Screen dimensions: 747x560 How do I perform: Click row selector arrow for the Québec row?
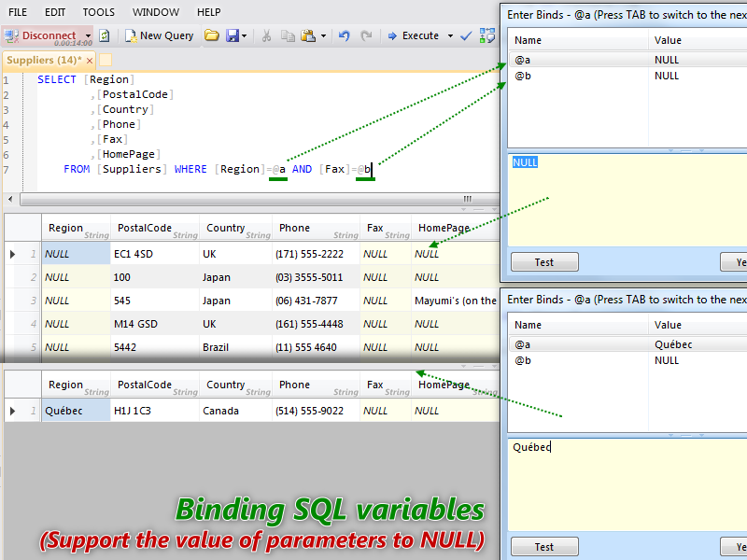click(13, 411)
